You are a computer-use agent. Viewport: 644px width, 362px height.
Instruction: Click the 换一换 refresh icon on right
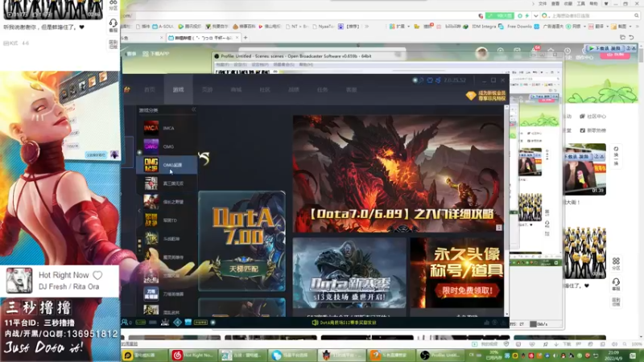coord(616,155)
